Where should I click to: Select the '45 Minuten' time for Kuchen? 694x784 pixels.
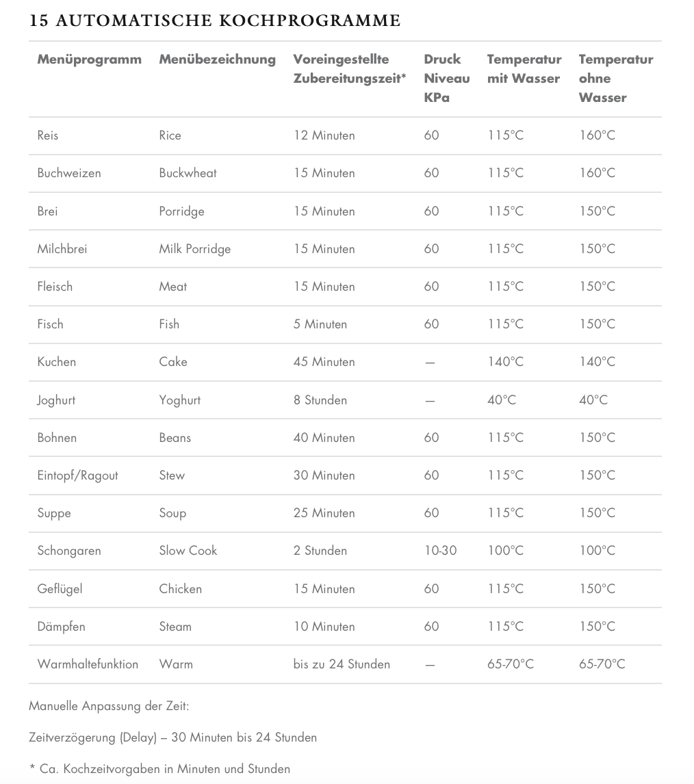click(324, 362)
